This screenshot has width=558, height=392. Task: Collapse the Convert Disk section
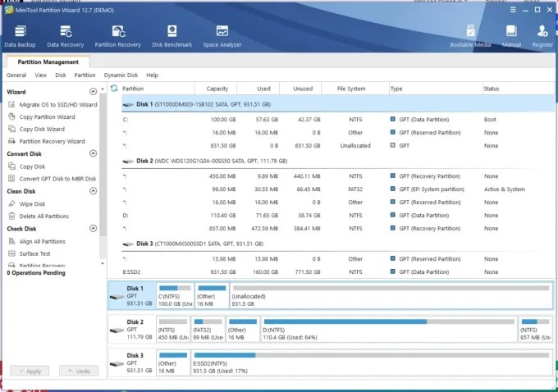(x=93, y=153)
